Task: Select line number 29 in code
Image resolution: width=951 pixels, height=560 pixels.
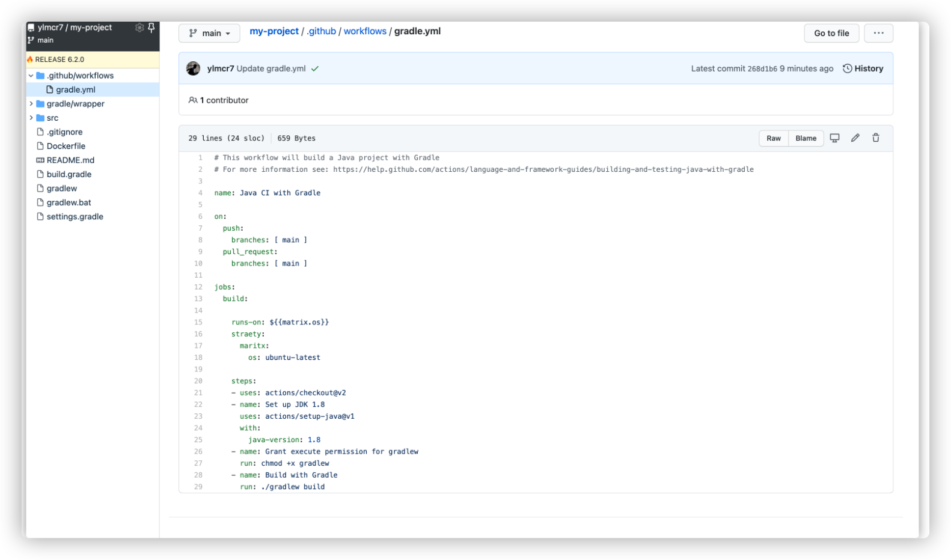Action: pyautogui.click(x=198, y=487)
